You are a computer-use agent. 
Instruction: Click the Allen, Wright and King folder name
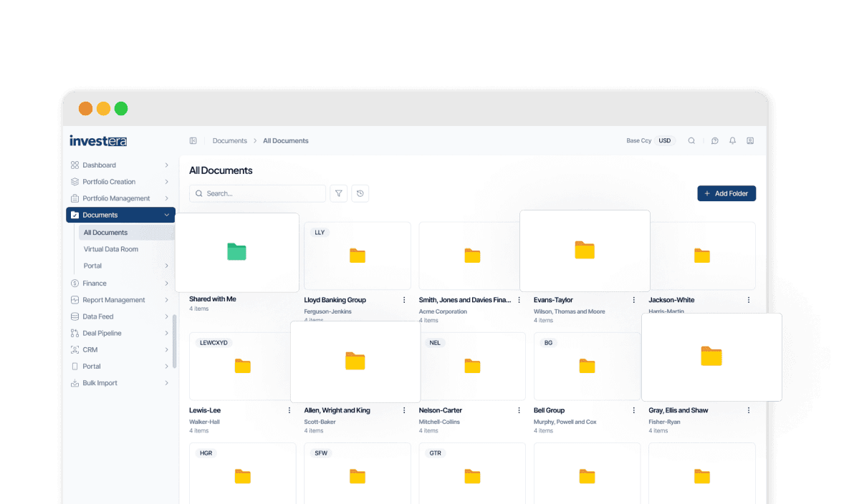337,410
